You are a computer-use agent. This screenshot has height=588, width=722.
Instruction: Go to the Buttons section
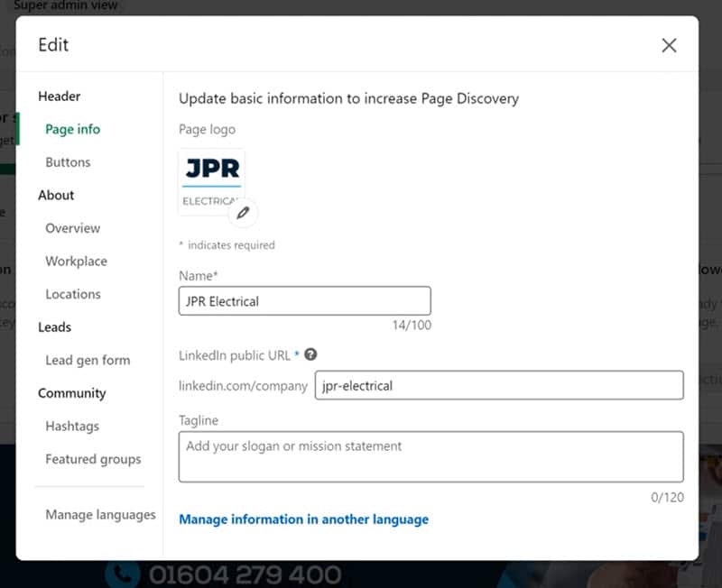coord(68,162)
